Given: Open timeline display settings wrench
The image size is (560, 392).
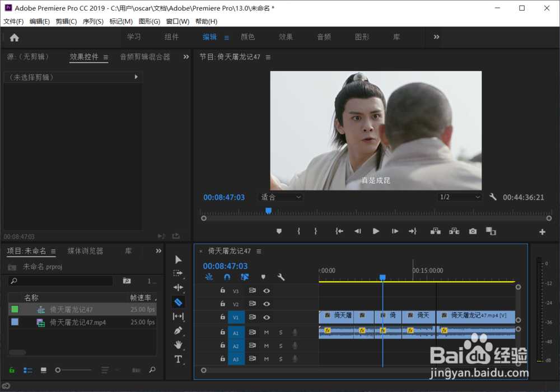Looking at the screenshot, I should coord(281,277).
